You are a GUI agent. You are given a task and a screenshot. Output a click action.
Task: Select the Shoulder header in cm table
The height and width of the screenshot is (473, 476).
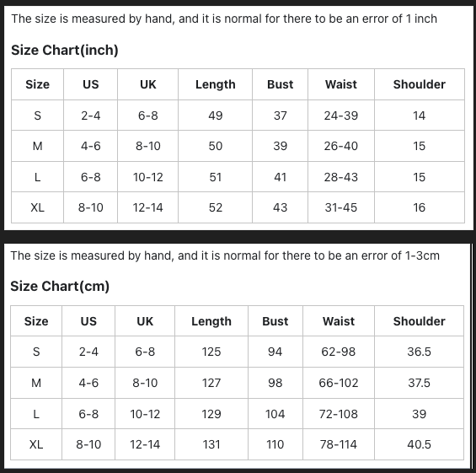420,321
